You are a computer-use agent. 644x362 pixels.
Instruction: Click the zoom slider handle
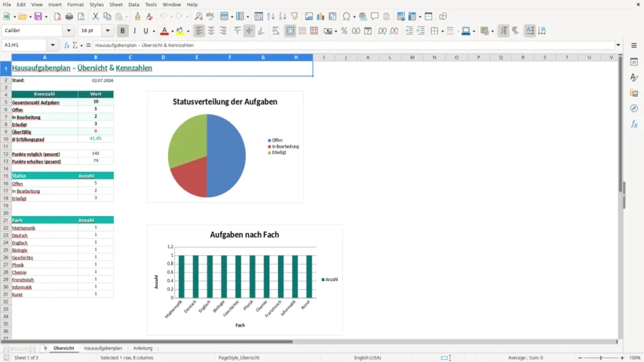601,358
